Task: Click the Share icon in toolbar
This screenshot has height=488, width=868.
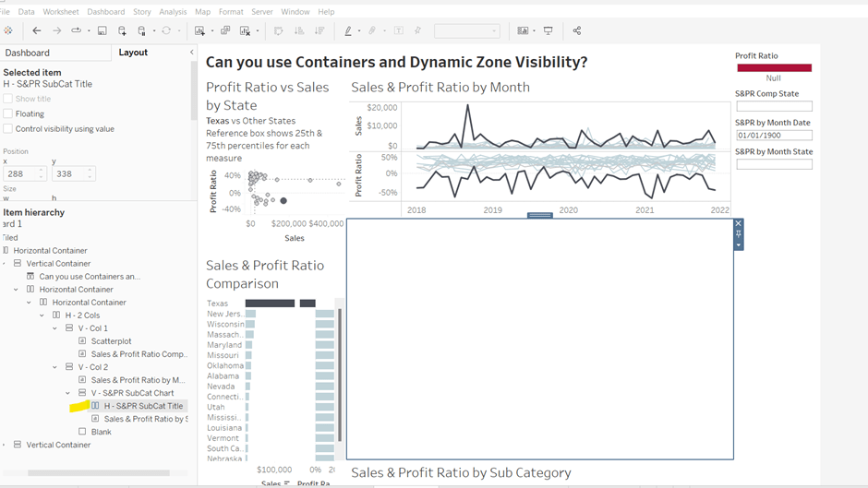Action: point(577,30)
